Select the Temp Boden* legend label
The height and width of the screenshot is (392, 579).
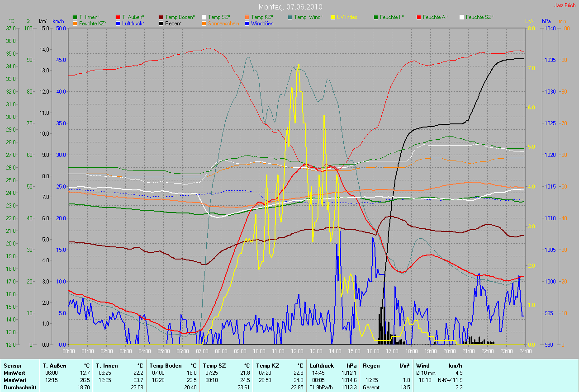pyautogui.click(x=180, y=17)
